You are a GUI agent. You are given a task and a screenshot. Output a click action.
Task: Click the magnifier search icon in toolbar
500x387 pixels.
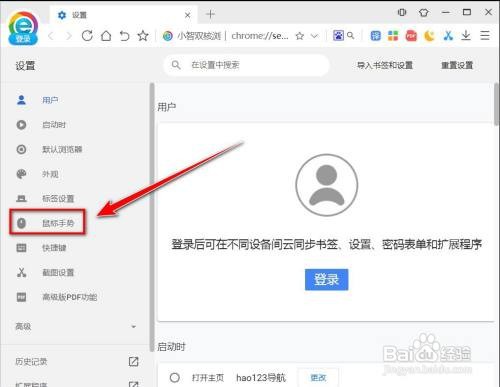(350, 35)
